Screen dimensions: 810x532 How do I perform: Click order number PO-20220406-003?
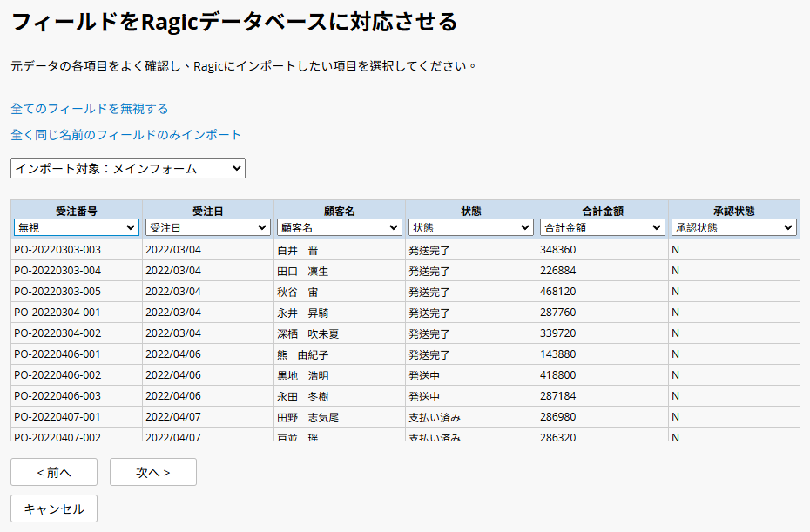(x=57, y=396)
